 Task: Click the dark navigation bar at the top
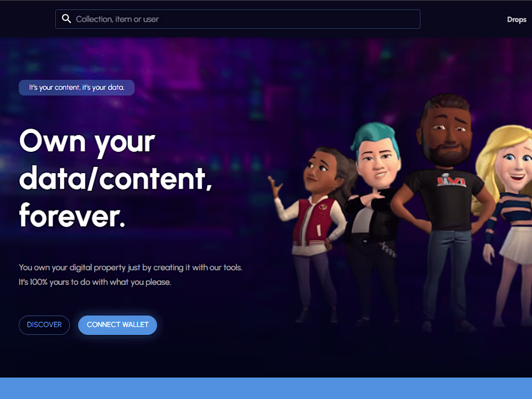coord(266,19)
